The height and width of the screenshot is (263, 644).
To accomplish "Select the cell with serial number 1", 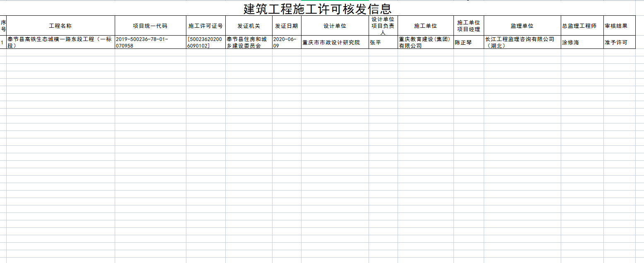I will pos(3,42).
